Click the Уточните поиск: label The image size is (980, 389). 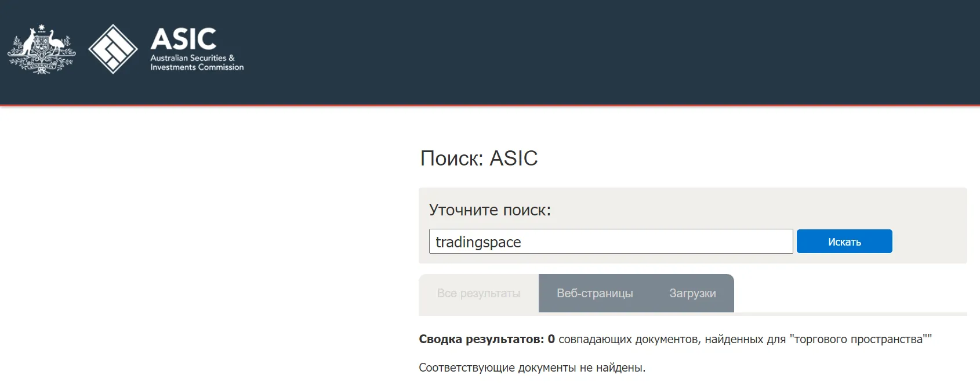[490, 210]
